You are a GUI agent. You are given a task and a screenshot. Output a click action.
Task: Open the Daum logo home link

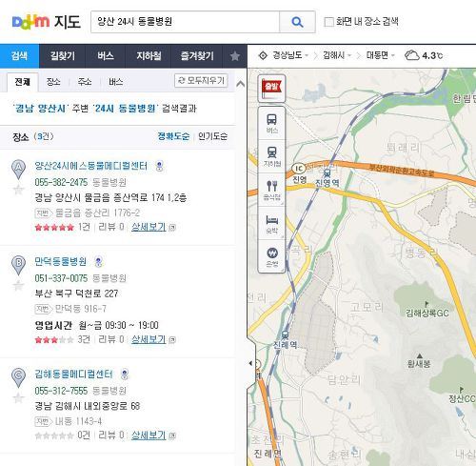click(30, 22)
